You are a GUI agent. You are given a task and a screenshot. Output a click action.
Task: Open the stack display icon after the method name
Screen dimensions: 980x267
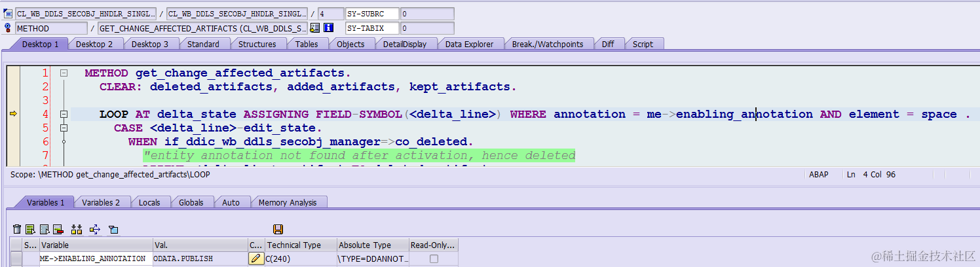point(315,28)
